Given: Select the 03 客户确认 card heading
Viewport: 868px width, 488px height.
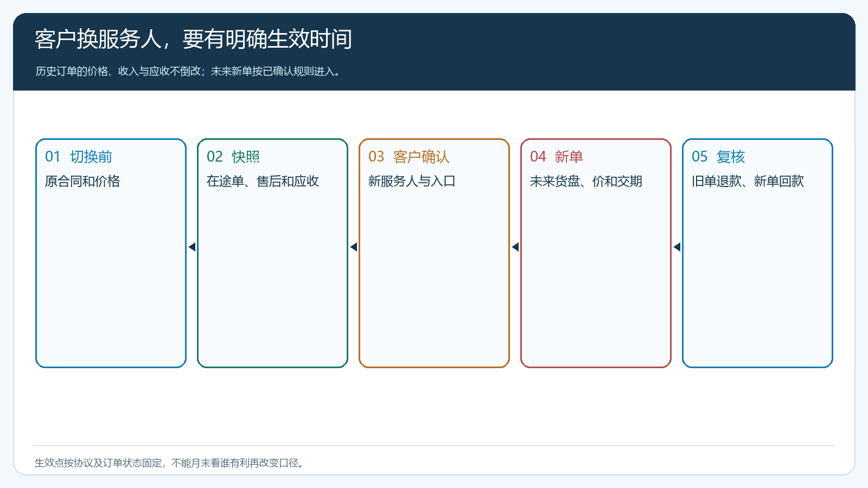Looking at the screenshot, I should pos(409,157).
